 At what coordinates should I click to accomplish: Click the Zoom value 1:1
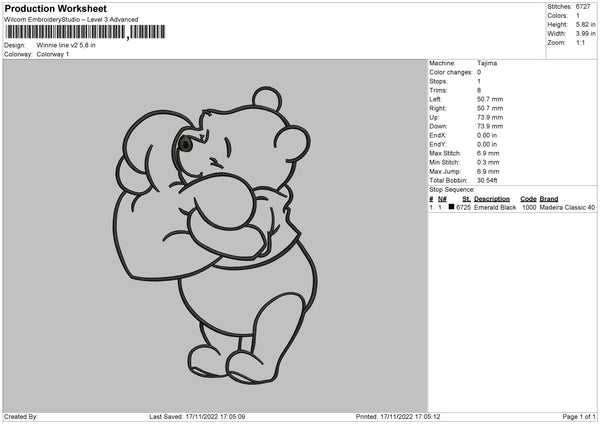580,42
